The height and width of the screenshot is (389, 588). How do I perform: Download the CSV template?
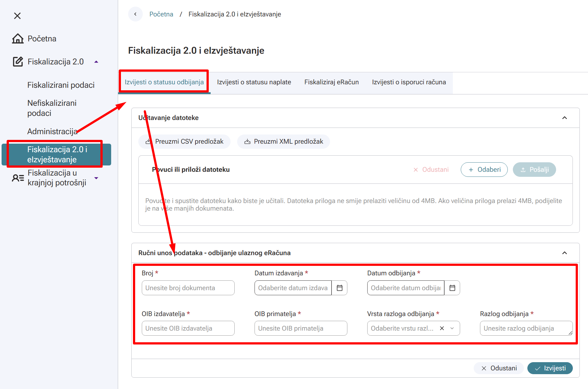click(x=184, y=141)
